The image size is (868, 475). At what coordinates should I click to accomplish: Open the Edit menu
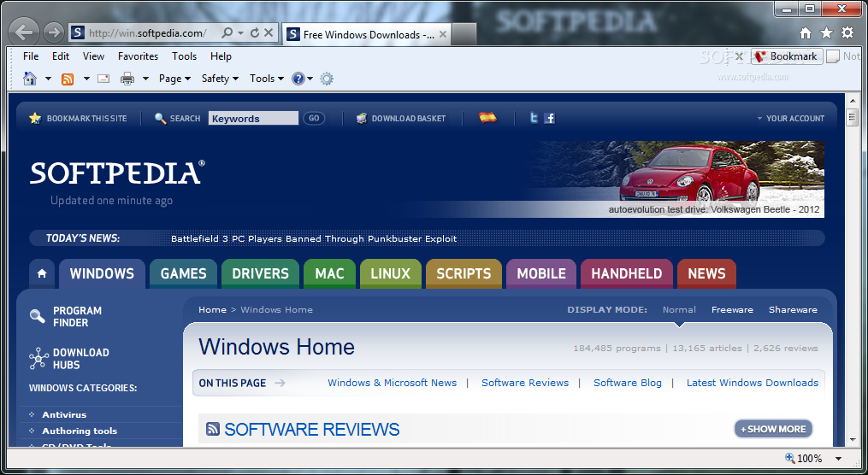(61, 56)
